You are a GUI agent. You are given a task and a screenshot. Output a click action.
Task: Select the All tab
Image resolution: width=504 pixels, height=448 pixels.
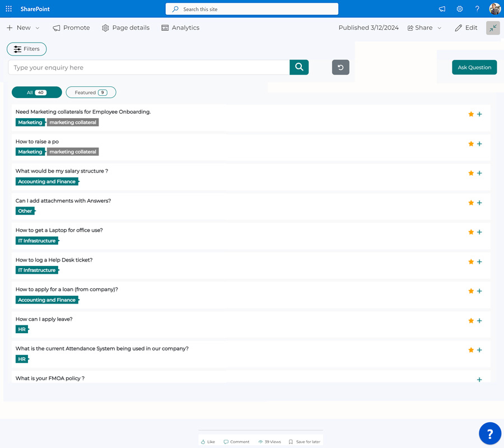(36, 92)
